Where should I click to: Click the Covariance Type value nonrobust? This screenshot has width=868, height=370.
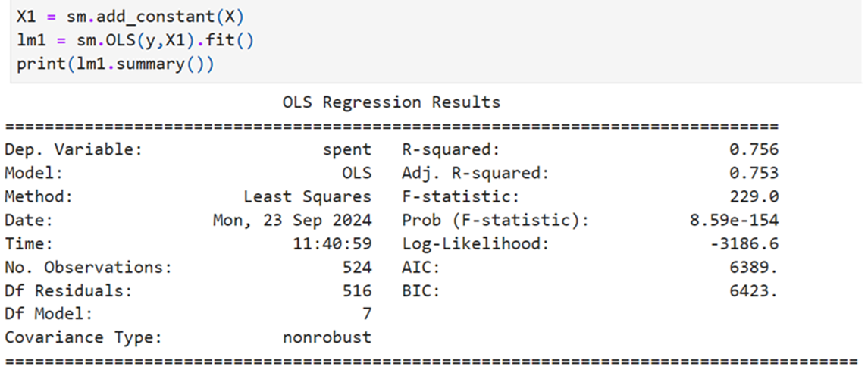click(x=327, y=338)
